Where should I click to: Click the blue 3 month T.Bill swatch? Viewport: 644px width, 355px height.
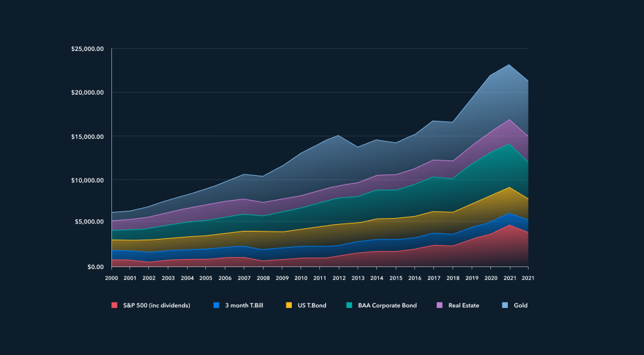(x=216, y=305)
